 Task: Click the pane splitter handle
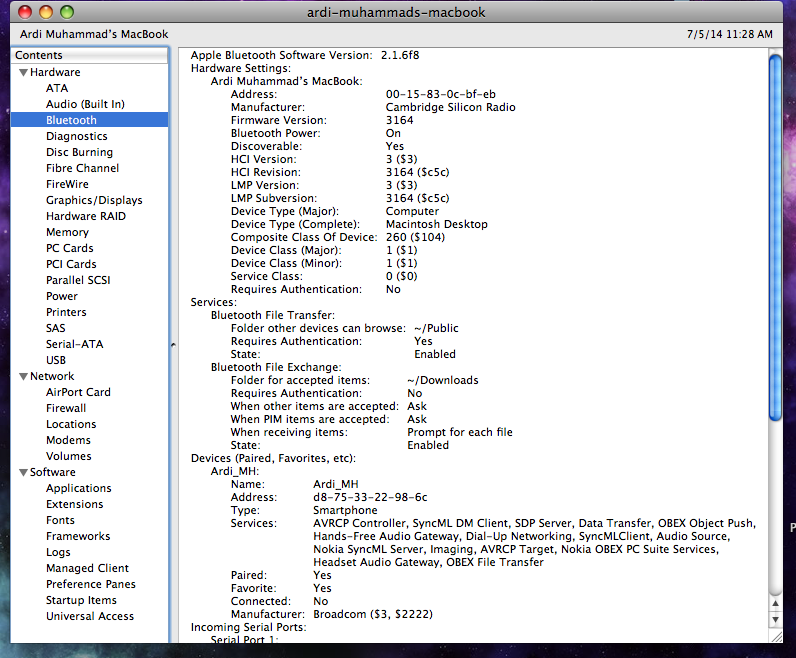pos(172,344)
